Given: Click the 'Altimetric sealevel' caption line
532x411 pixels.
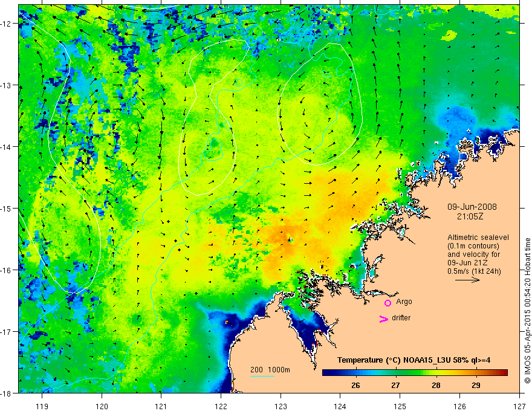Looking at the screenshot, I should (478, 238).
